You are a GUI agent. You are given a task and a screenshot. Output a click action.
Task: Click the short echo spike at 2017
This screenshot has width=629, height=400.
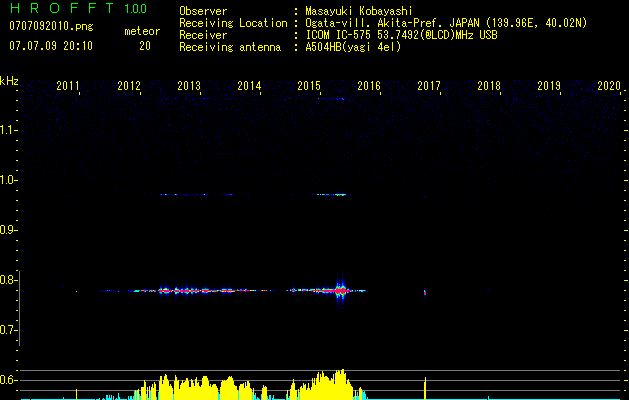click(x=425, y=292)
